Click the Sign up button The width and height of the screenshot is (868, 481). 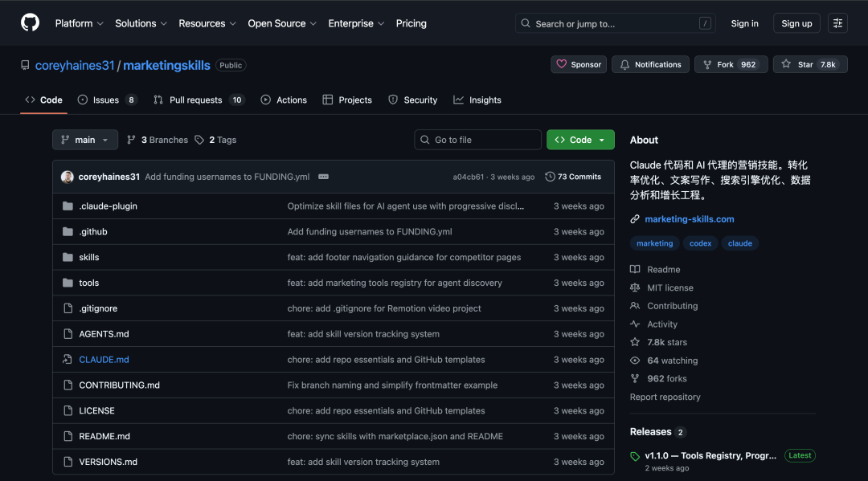(x=796, y=22)
